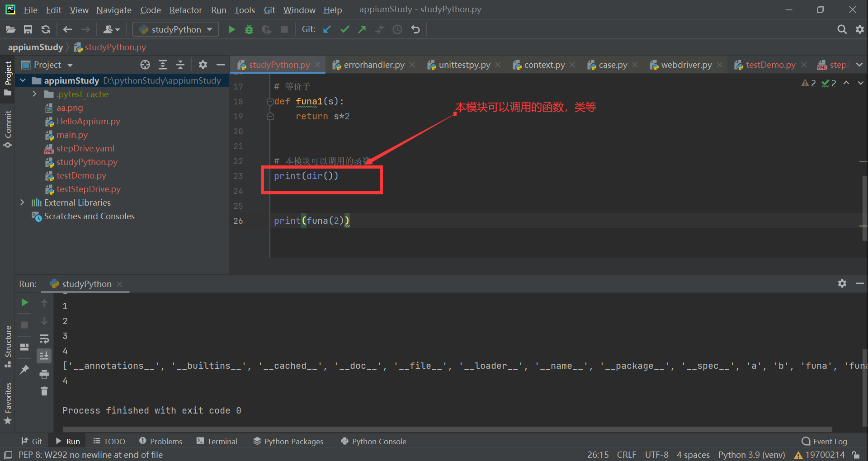The image size is (868, 461).
Task: Switch to errorhandler.py tab
Action: (x=374, y=65)
